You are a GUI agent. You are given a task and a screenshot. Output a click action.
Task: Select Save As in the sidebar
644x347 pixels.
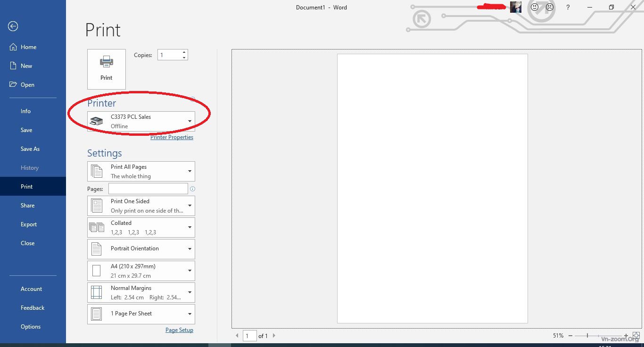[x=30, y=149]
